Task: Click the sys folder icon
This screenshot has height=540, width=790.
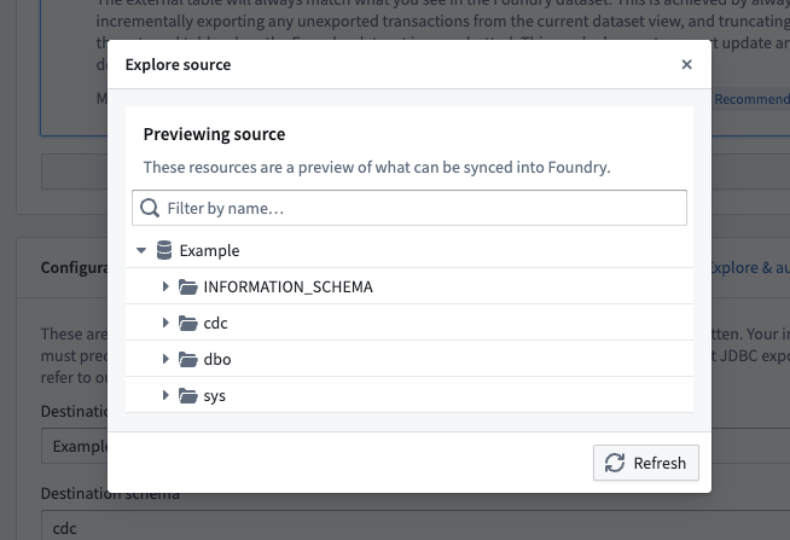Action: (x=188, y=396)
